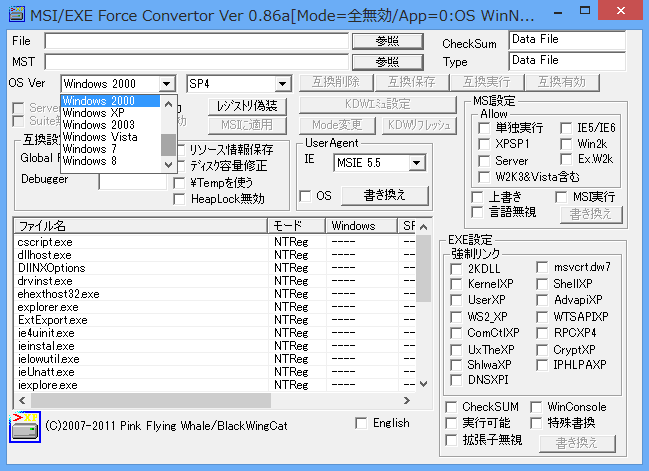Screen dimensions: 649x471
Task: Check the CryptXP checkbox
Action: click(x=542, y=350)
